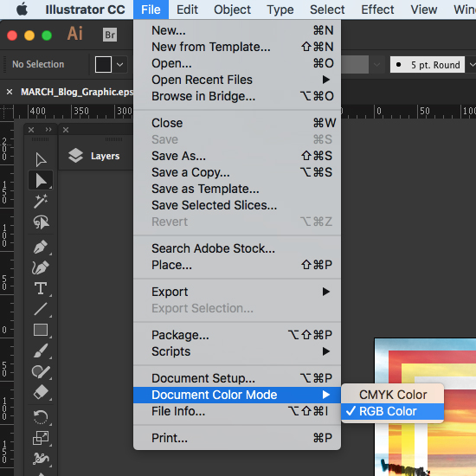Close the MARCH_Blog_Graphic.eps tab
The height and width of the screenshot is (476, 476).
tap(10, 92)
